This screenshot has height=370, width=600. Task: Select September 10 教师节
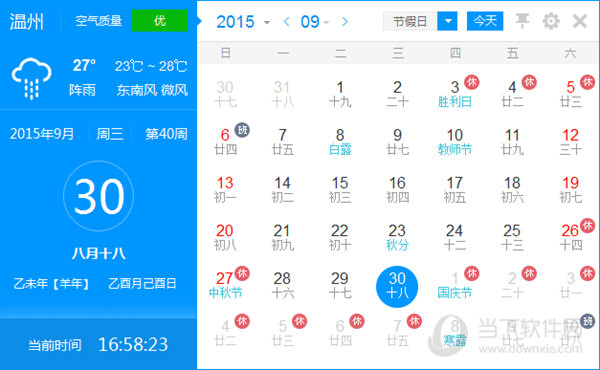(x=455, y=142)
